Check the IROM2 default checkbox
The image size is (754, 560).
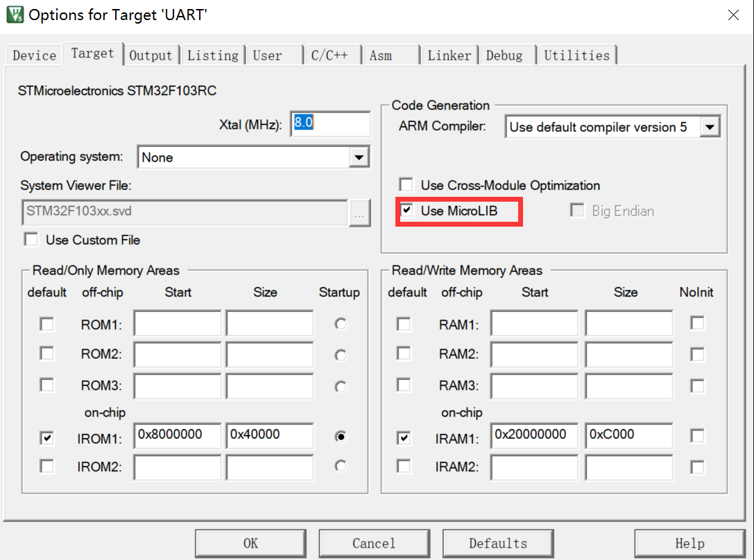click(46, 466)
